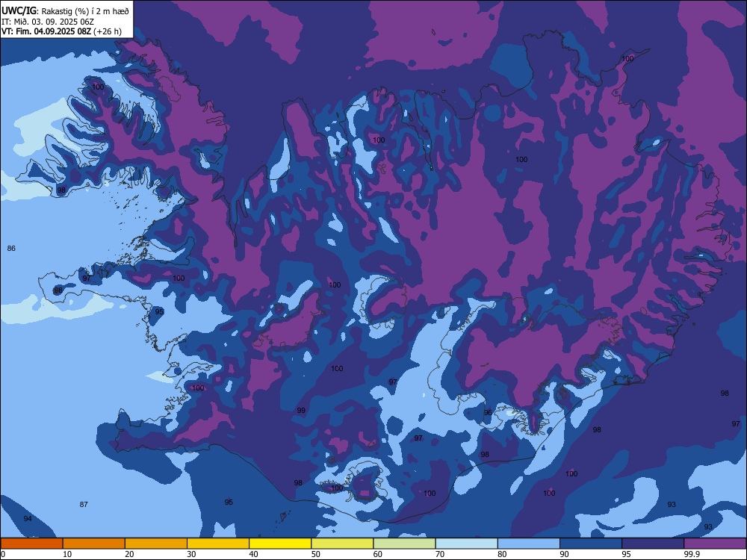The height and width of the screenshot is (560, 747).
Task: Click the "94" humidity value on the map
Action: pyautogui.click(x=28, y=519)
